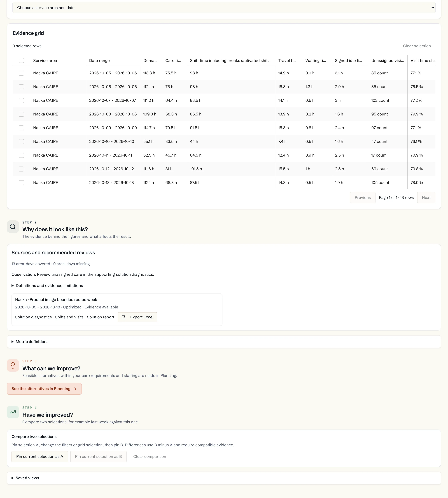Click the 0 selected rows label
Screen dimensions: 448x498
[x=27, y=46]
